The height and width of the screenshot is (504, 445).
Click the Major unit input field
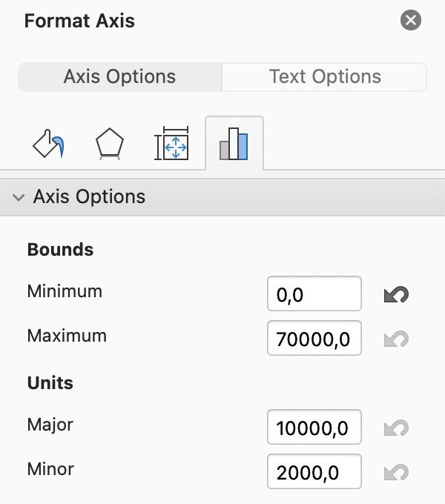click(x=314, y=428)
